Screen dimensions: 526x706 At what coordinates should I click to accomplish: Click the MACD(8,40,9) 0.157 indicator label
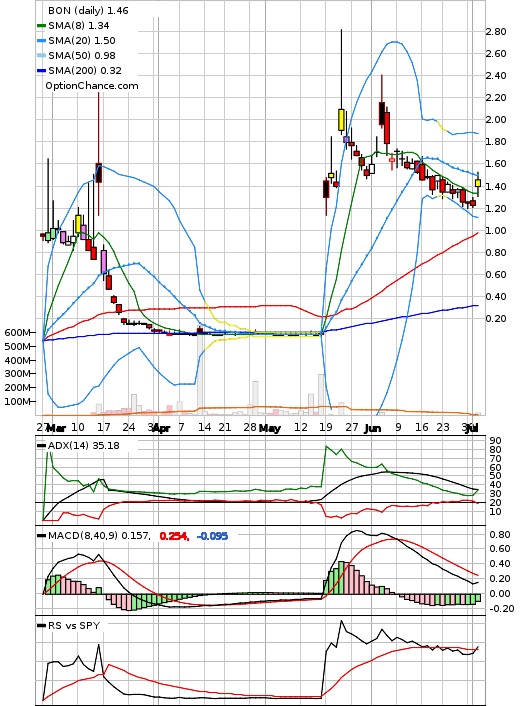click(x=99, y=536)
